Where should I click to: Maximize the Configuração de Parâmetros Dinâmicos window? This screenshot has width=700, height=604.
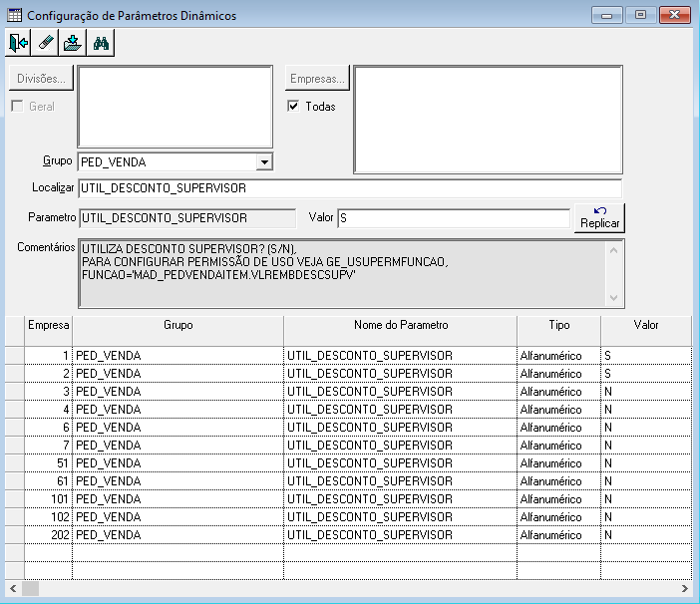point(640,15)
